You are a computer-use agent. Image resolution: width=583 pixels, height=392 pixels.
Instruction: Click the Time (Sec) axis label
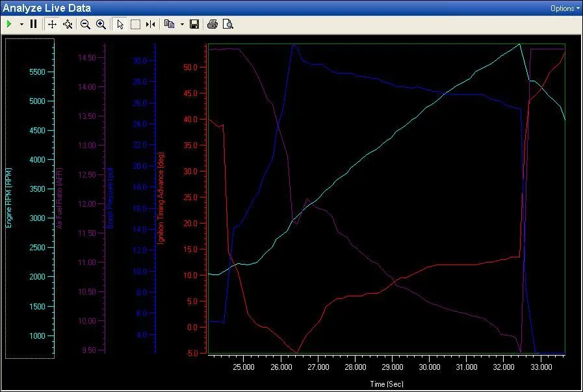click(387, 384)
